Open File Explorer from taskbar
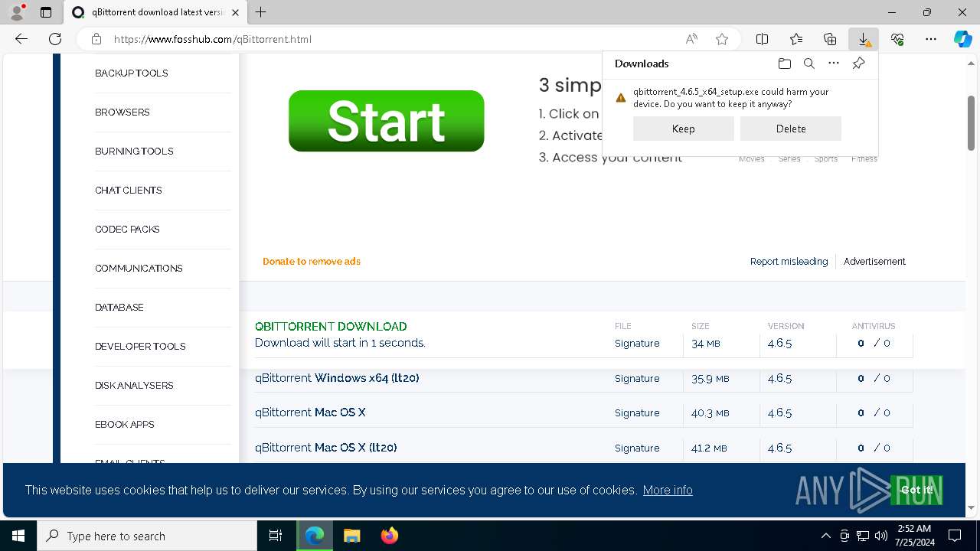This screenshot has width=980, height=551. [351, 536]
